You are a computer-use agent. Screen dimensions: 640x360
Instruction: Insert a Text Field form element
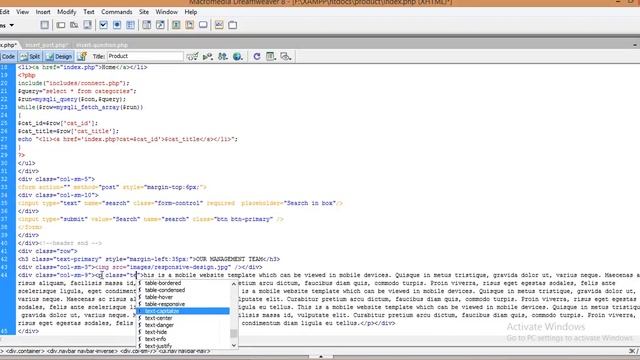coord(60,25)
